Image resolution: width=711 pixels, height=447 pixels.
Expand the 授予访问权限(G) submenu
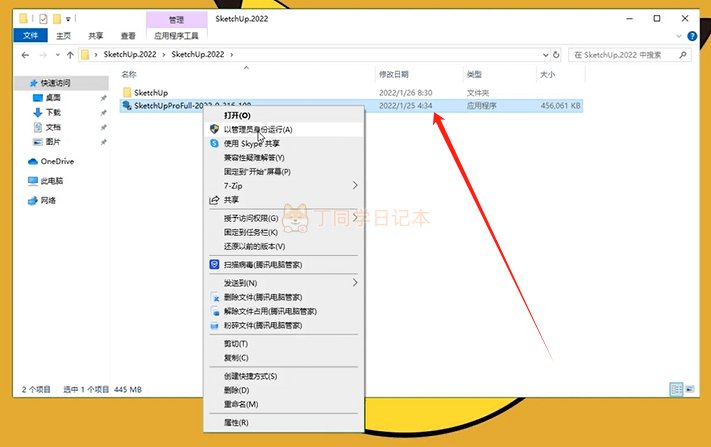coord(284,218)
